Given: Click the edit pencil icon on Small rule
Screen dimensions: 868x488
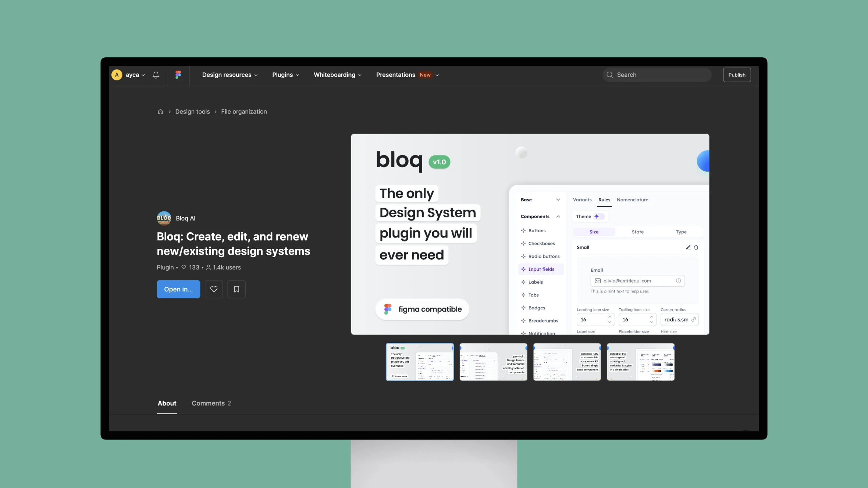Looking at the screenshot, I should pyautogui.click(x=688, y=248).
